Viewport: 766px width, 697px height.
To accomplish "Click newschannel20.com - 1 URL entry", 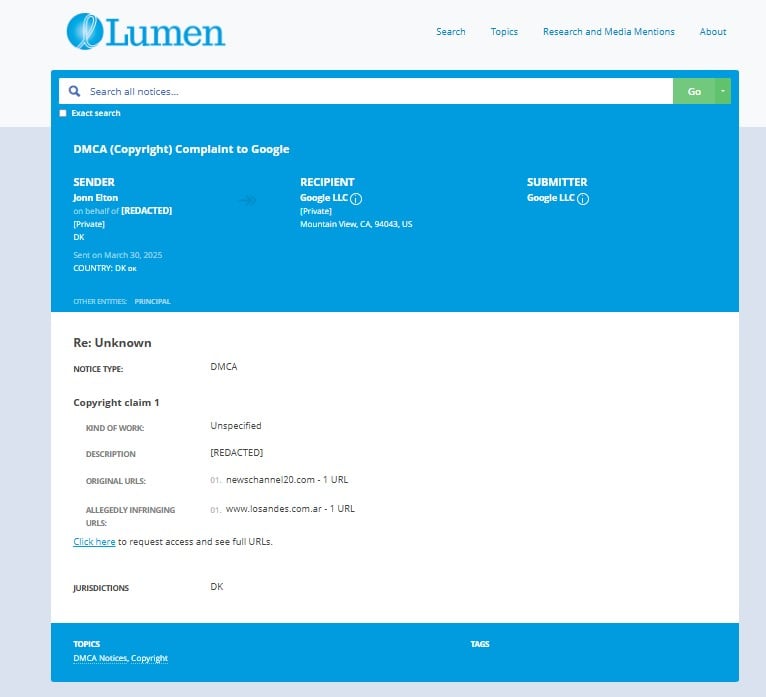I will coord(287,480).
